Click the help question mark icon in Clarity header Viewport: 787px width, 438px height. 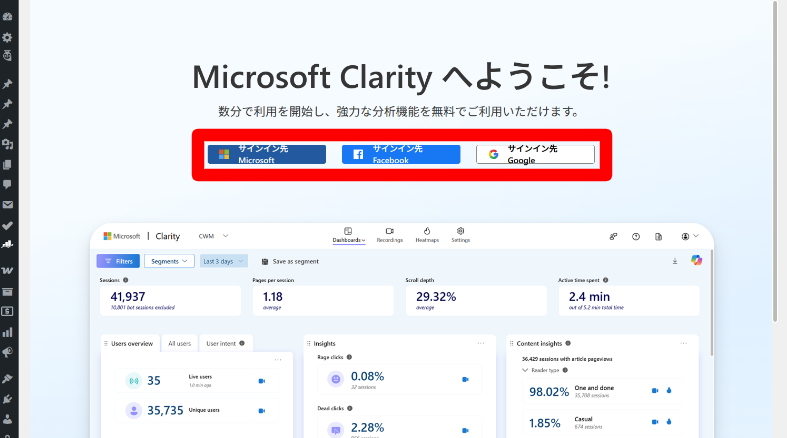pos(636,236)
